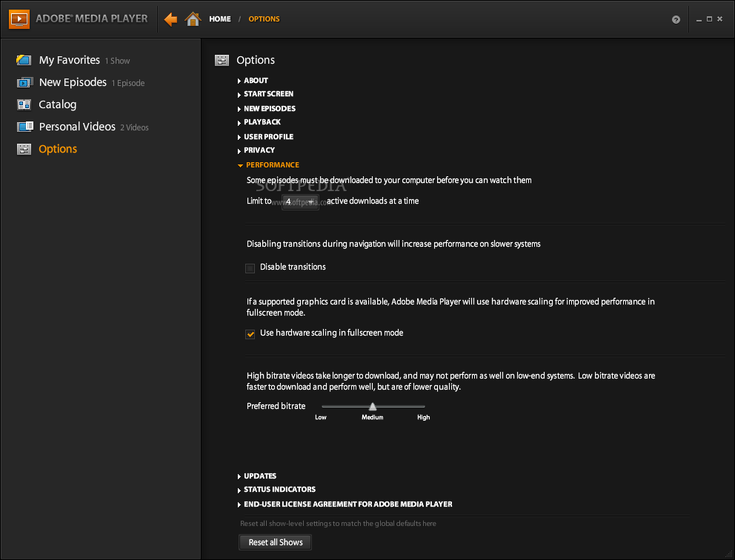Viewport: 735px width, 560px height.
Task: Click the 'Preferred bitrate' label
Action: point(276,406)
